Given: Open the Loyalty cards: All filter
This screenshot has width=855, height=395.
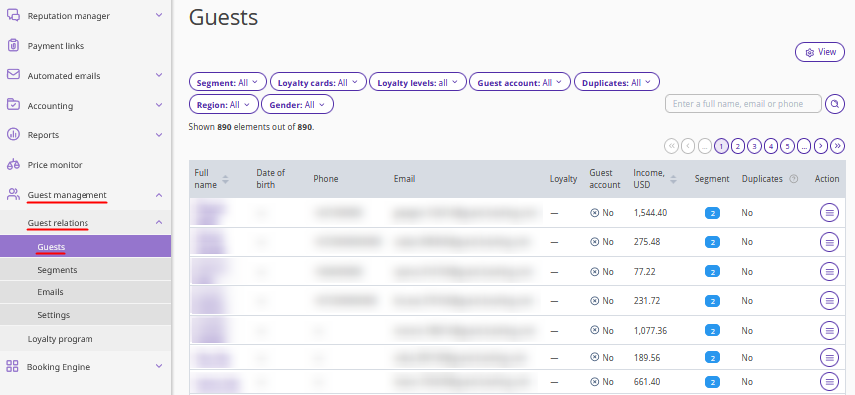Looking at the screenshot, I should (318, 82).
